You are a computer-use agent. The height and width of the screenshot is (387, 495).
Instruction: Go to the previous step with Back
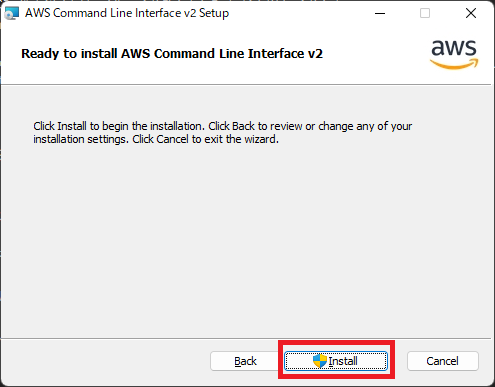(245, 361)
